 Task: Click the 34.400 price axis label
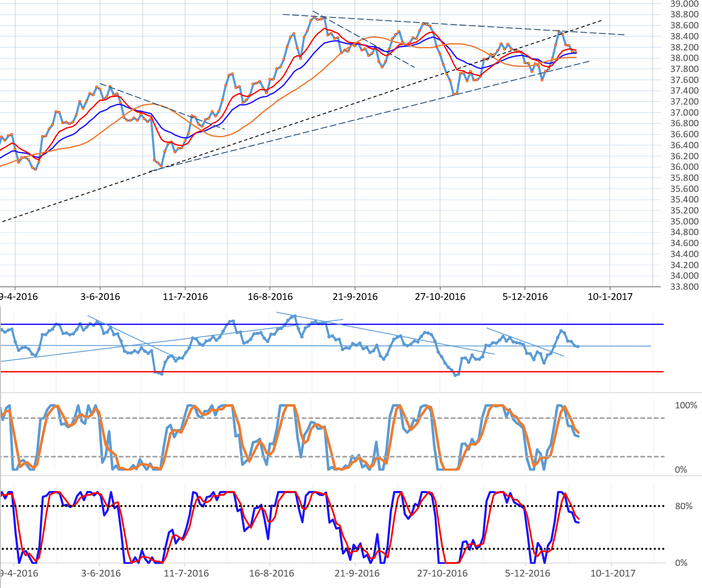684,254
